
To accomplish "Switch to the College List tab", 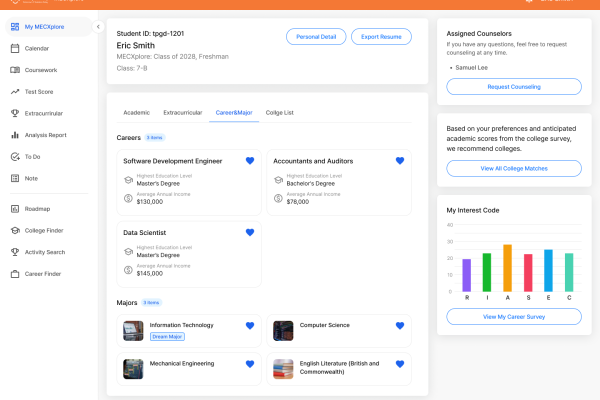I will (280, 113).
